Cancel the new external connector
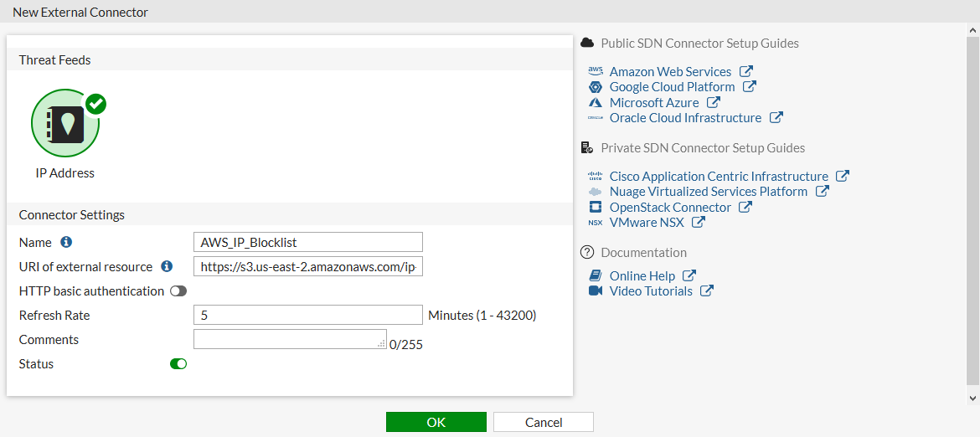 click(543, 422)
